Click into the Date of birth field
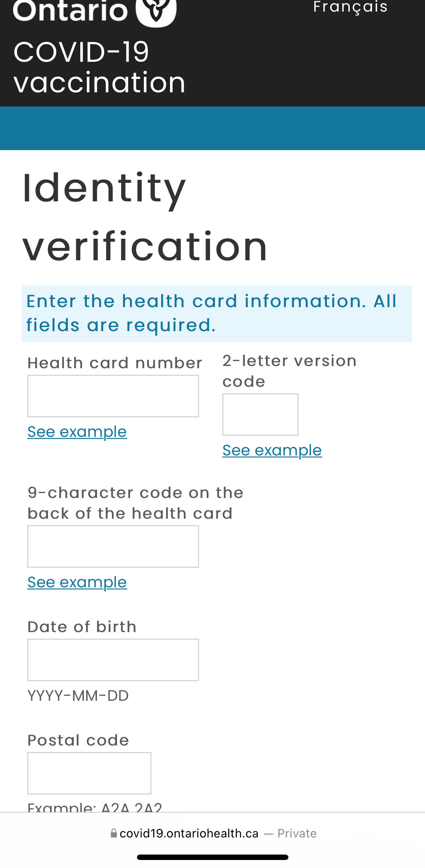Image resolution: width=425 pixels, height=868 pixels. pos(113,660)
